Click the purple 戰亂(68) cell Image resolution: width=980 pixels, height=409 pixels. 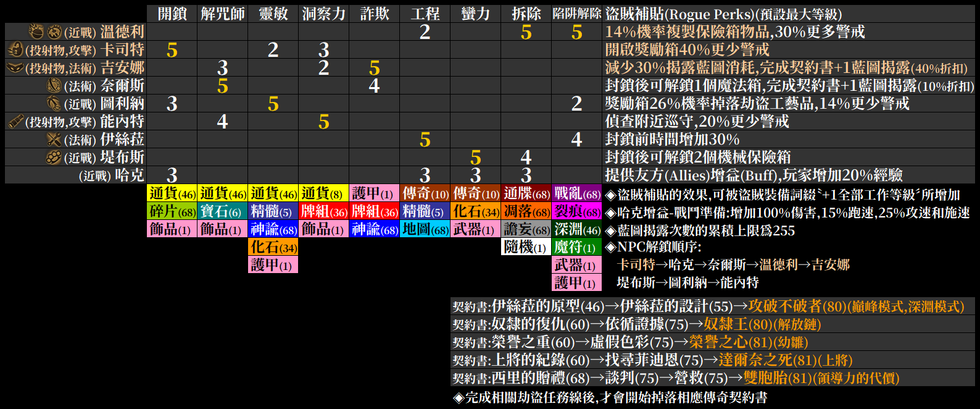click(x=577, y=193)
